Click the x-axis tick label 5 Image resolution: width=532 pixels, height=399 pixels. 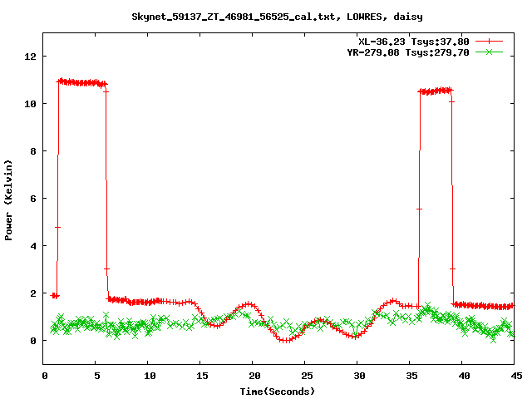click(97, 376)
